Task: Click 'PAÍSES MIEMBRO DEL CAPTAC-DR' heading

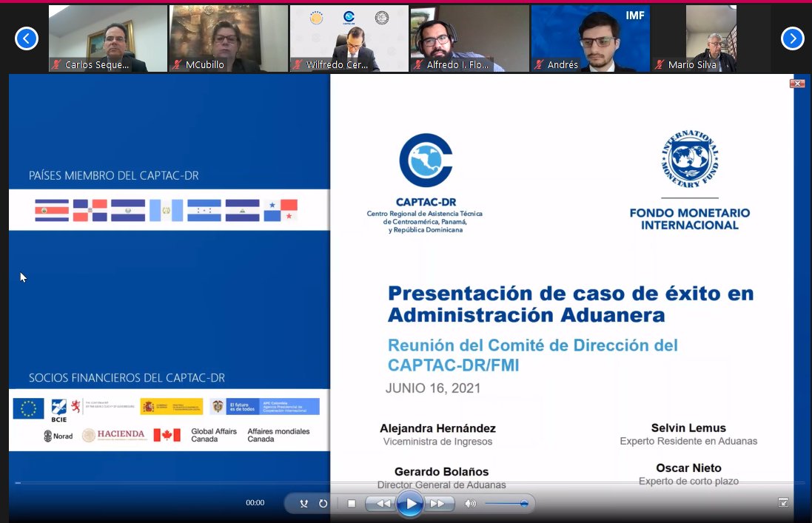Action: [114, 175]
